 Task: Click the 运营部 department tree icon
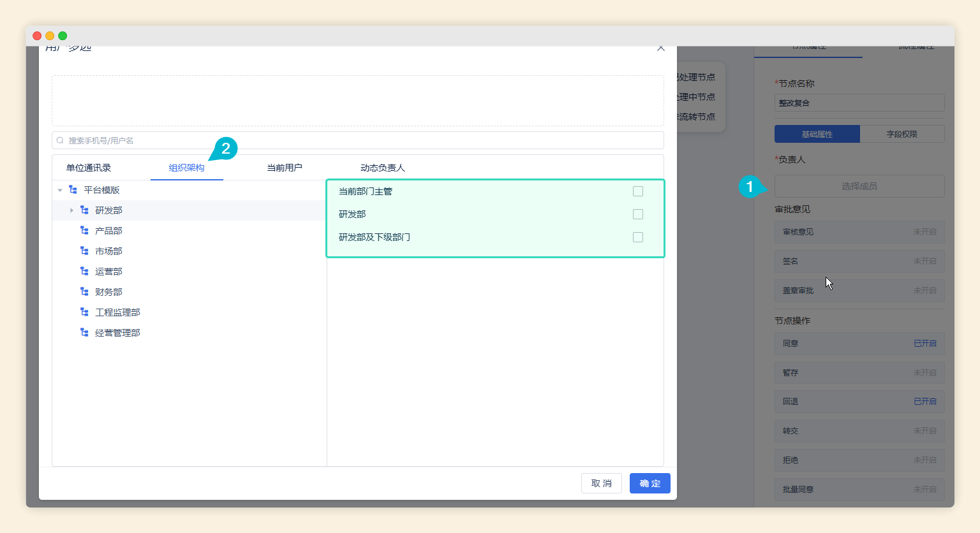(x=84, y=272)
